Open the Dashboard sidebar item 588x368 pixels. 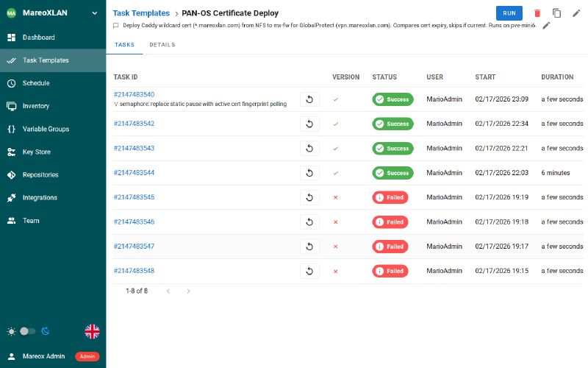[53, 38]
